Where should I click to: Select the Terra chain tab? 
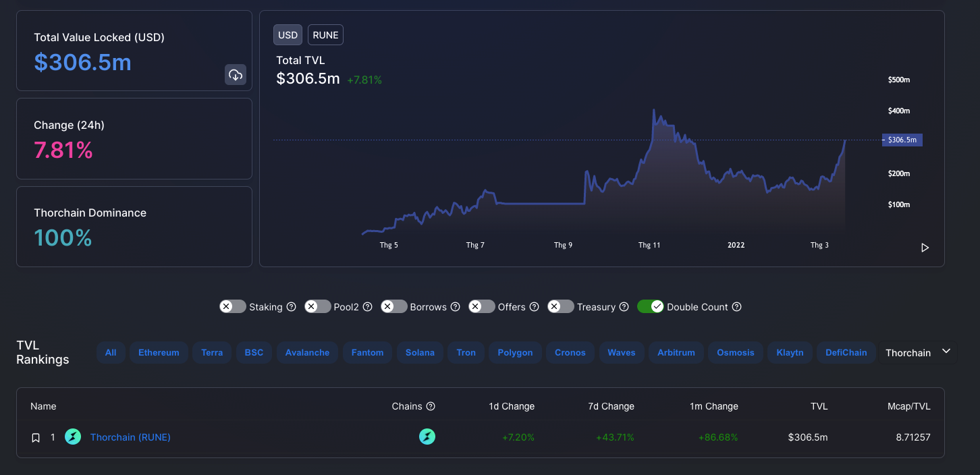click(212, 353)
